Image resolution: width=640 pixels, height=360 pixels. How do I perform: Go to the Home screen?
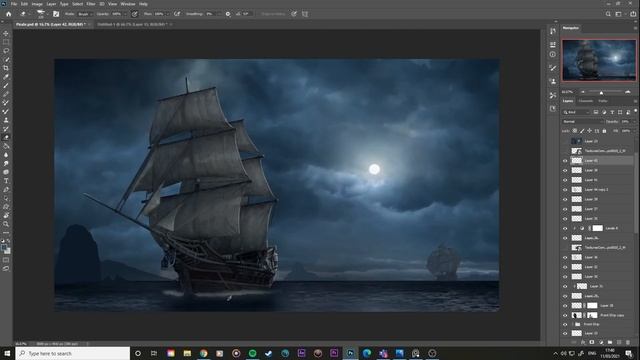(9, 14)
